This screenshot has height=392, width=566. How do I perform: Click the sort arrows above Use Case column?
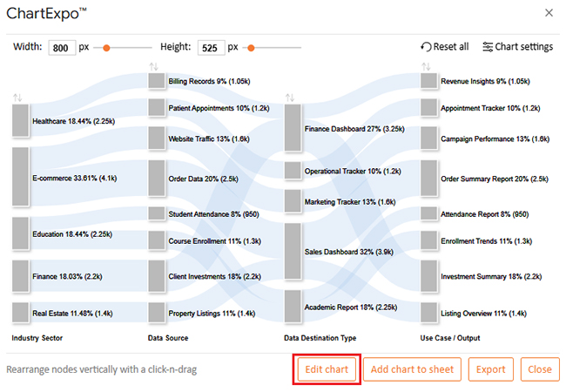coord(427,66)
